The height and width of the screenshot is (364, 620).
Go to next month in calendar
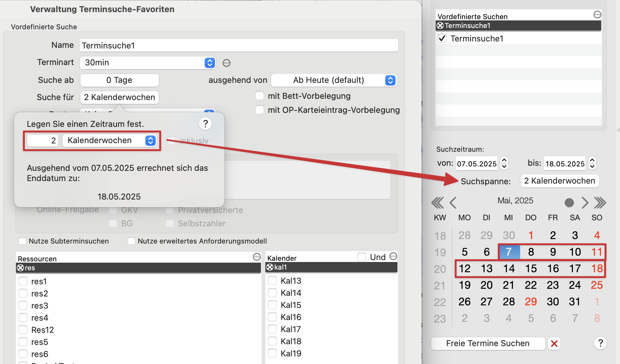(x=585, y=203)
